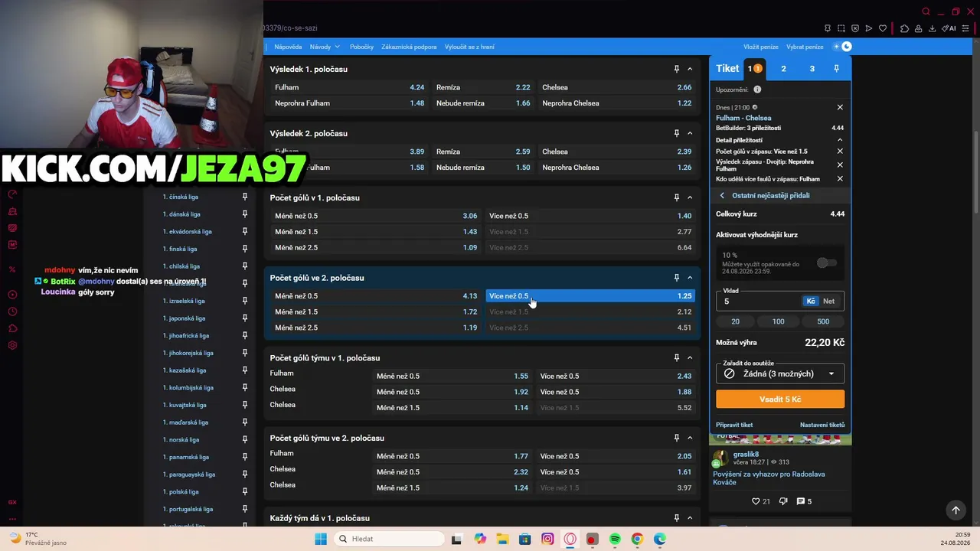Open Google Chrome from the taskbar
The image size is (980, 551).
[x=637, y=539]
